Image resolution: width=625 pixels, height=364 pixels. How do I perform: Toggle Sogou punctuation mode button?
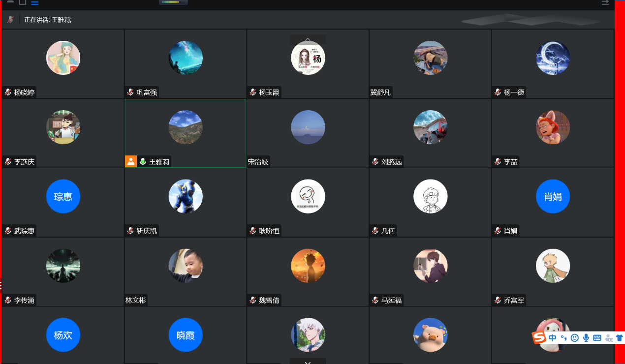[563, 338]
